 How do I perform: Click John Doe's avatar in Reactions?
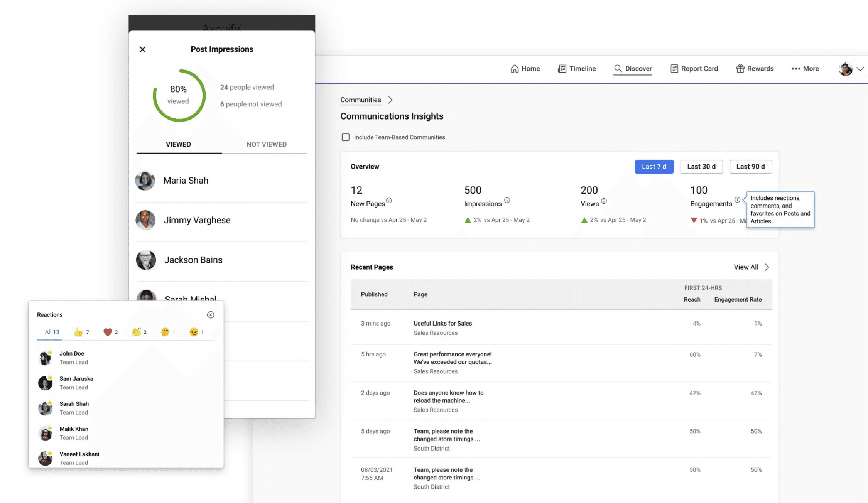click(x=45, y=358)
